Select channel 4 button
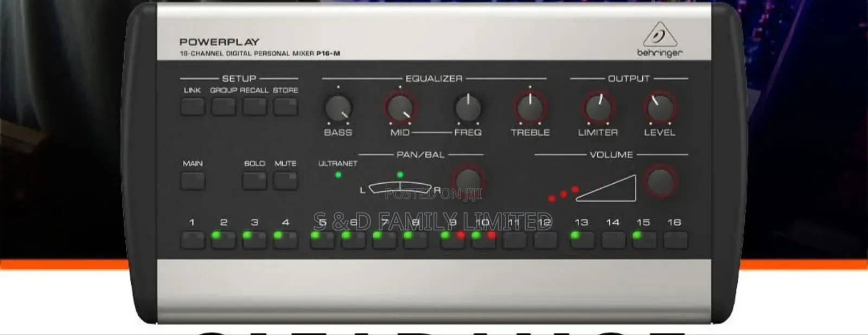This screenshot has height=335, width=868. pyautogui.click(x=285, y=240)
